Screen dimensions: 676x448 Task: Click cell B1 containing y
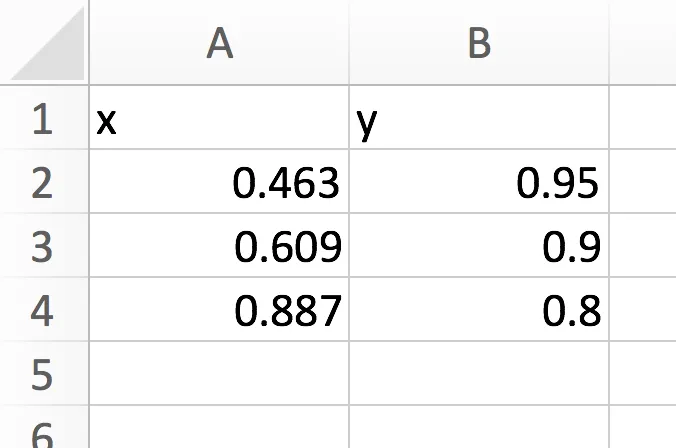(479, 117)
